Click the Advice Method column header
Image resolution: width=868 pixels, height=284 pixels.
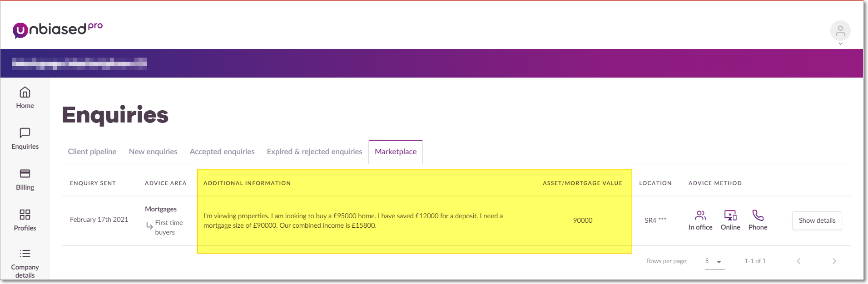[x=715, y=183]
